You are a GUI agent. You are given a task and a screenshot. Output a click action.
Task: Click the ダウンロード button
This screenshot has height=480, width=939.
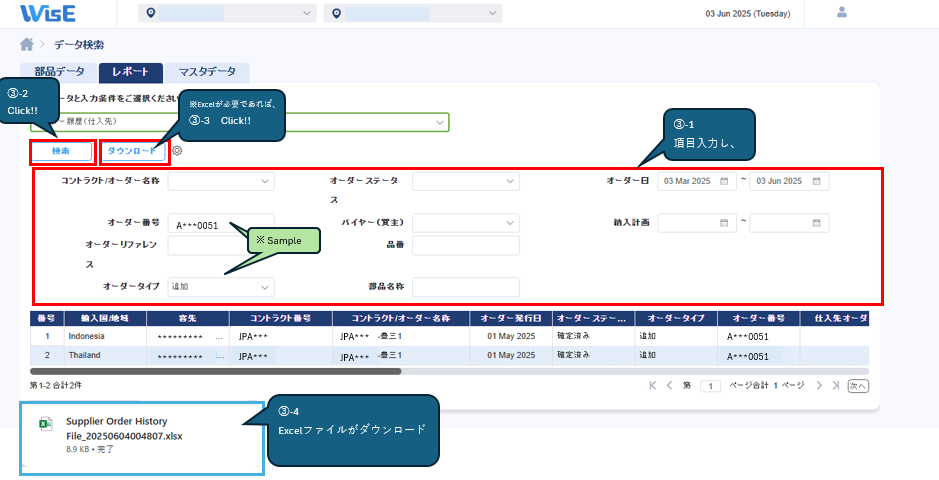click(132, 151)
